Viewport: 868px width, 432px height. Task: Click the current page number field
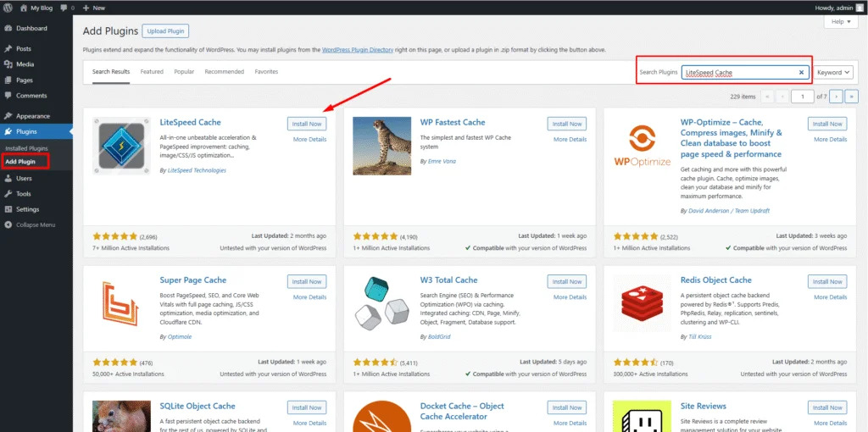tap(802, 97)
